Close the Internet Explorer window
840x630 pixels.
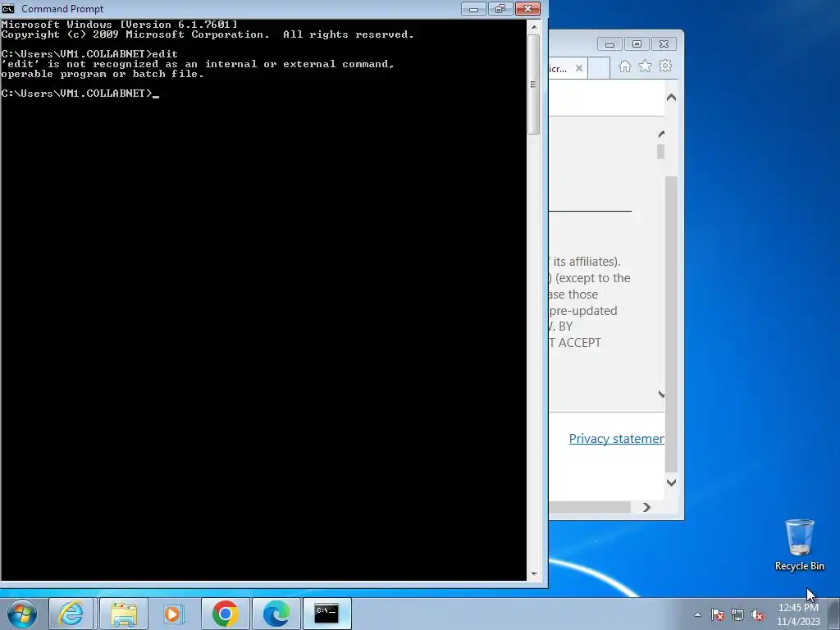(664, 44)
